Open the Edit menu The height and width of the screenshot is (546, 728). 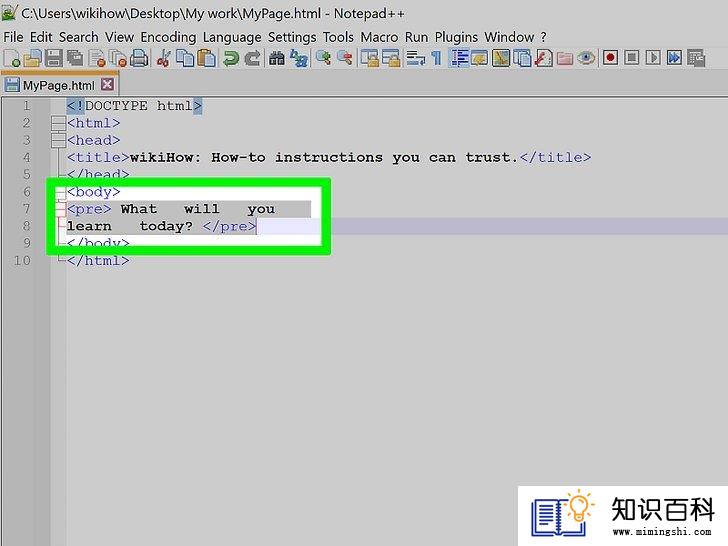pos(41,37)
